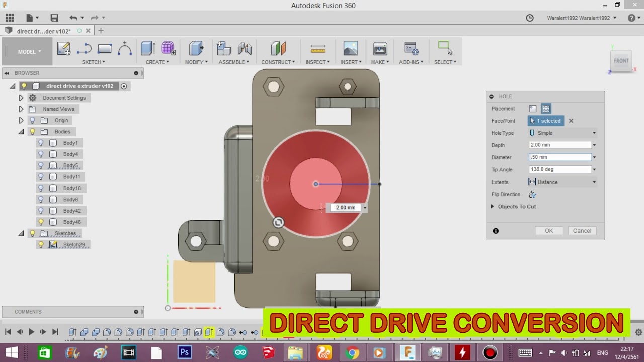Toggle visibility of Body4

point(41,154)
